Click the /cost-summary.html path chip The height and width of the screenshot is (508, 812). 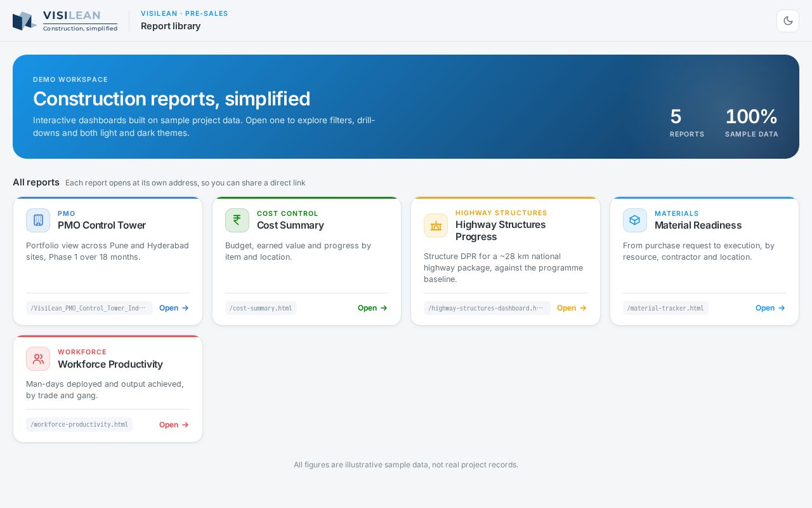click(x=261, y=308)
